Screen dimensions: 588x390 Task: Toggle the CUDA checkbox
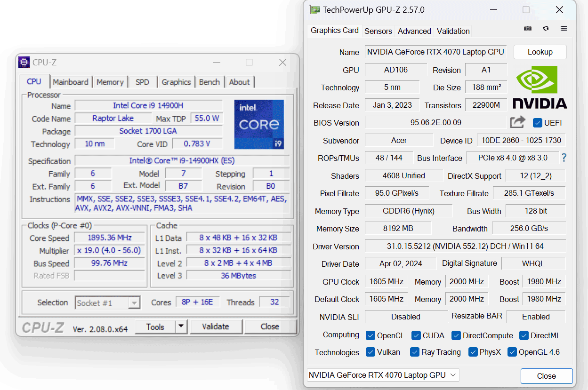click(416, 335)
